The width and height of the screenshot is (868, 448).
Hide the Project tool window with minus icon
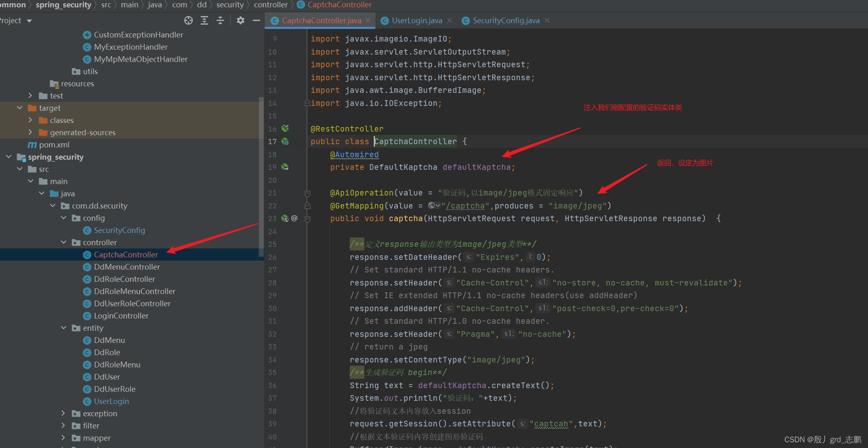point(256,20)
